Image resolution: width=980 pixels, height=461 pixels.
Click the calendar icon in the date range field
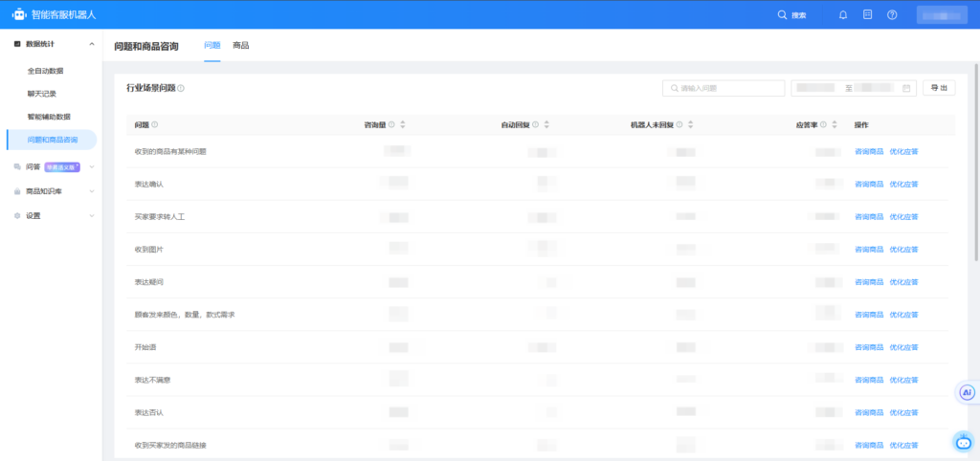906,88
